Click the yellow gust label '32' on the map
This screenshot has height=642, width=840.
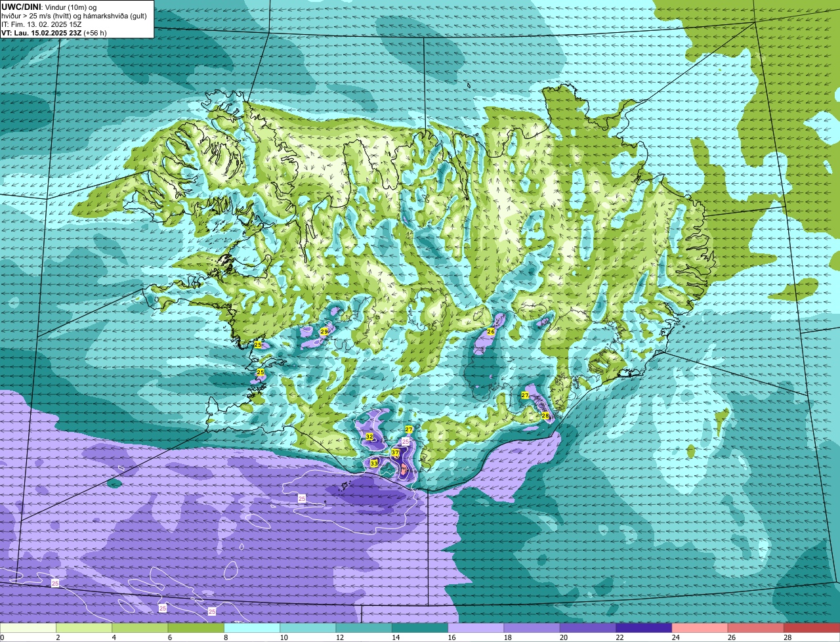click(369, 437)
